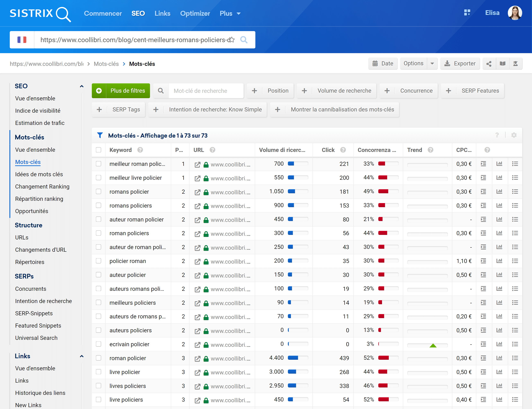This screenshot has width=532, height=409.
Task: Check the auteur policier row checkbox
Action: pyautogui.click(x=98, y=275)
